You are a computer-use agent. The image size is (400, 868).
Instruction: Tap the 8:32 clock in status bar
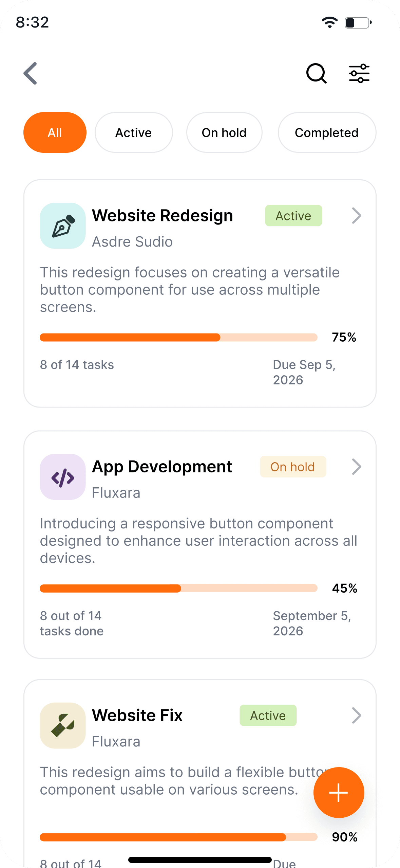pos(32,22)
